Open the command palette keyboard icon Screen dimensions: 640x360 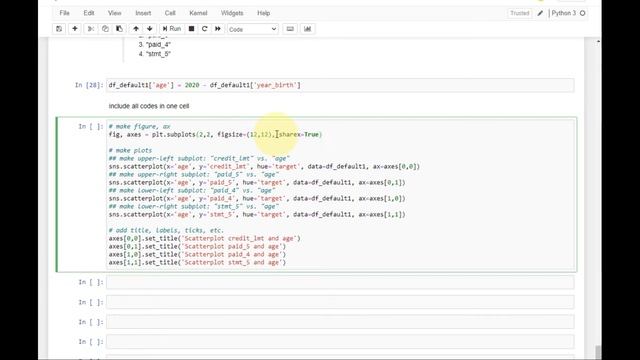point(290,29)
